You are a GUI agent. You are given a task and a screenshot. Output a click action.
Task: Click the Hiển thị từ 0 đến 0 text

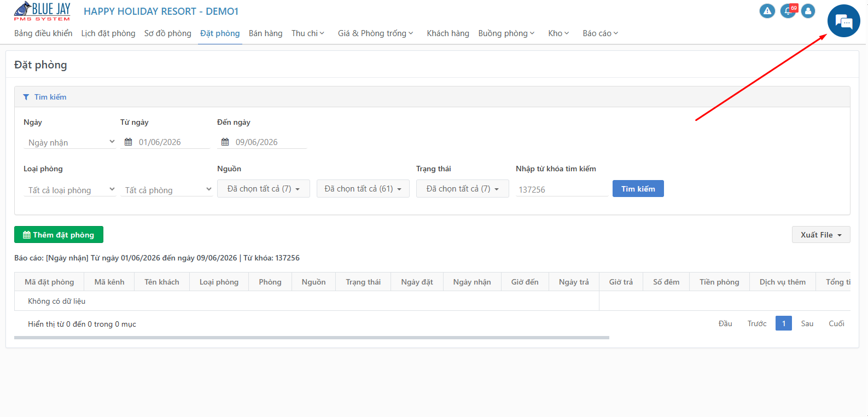(82, 324)
